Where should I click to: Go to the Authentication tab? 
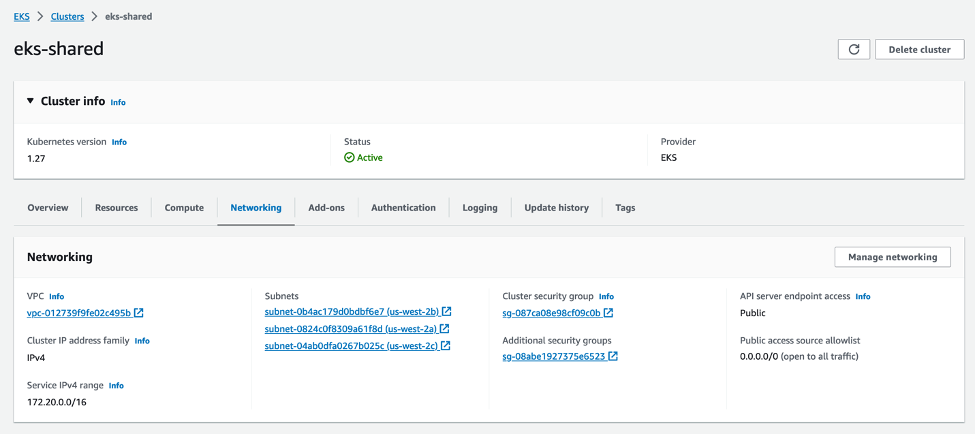[x=403, y=208]
